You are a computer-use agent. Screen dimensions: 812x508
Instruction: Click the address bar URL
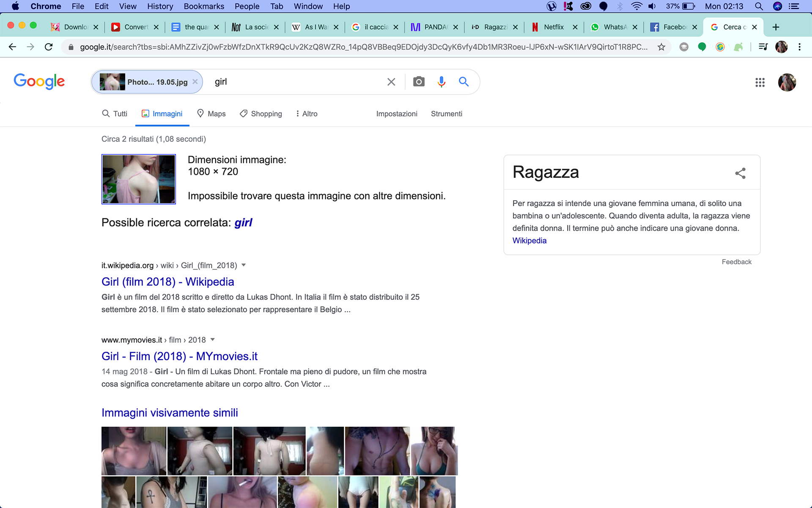(x=364, y=47)
